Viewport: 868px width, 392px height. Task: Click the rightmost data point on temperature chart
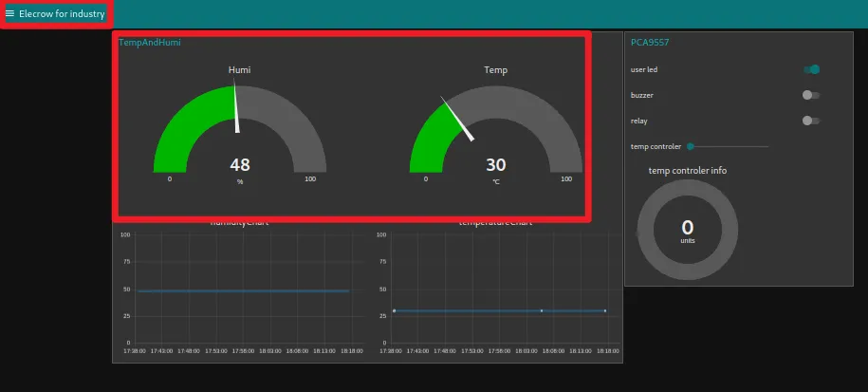point(604,310)
